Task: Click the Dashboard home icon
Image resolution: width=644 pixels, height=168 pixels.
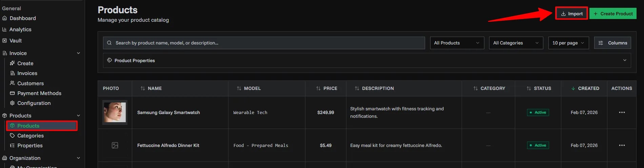Action: (4, 18)
